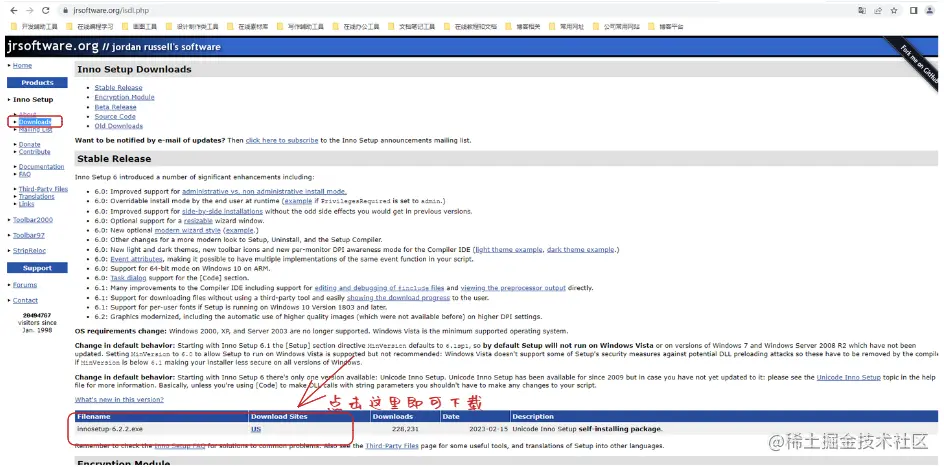Reload the page with the refresh icon
This screenshot has height=467, width=944.
pyautogui.click(x=46, y=10)
